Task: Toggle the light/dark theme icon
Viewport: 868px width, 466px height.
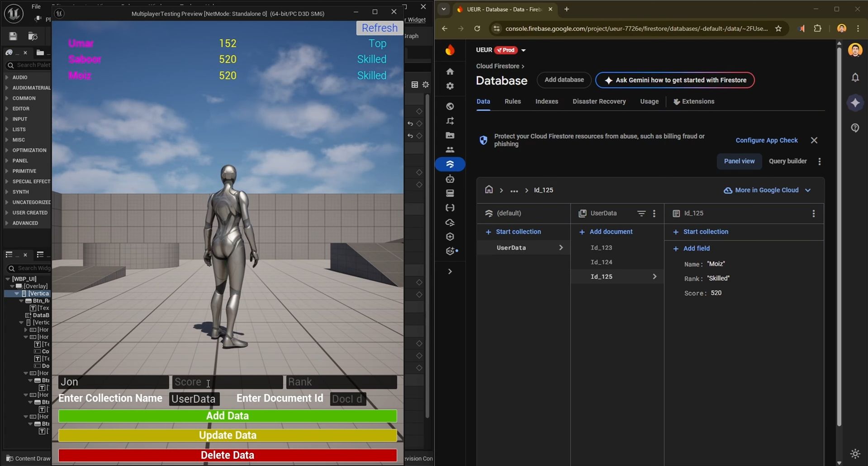Action: click(x=855, y=453)
